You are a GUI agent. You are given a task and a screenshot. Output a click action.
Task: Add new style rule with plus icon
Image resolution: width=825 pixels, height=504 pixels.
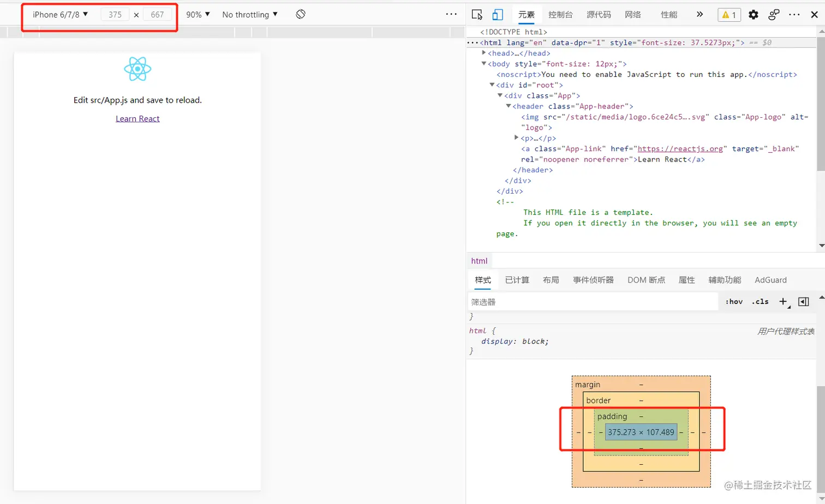(784, 302)
